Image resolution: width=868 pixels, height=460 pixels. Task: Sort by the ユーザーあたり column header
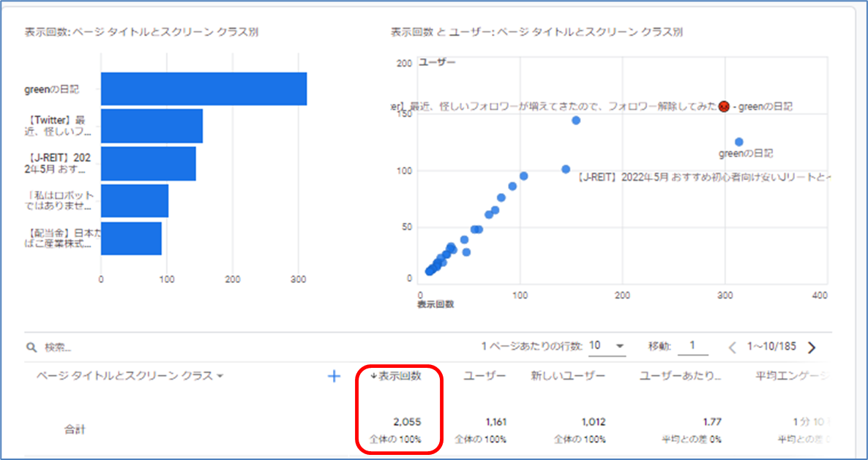[681, 376]
